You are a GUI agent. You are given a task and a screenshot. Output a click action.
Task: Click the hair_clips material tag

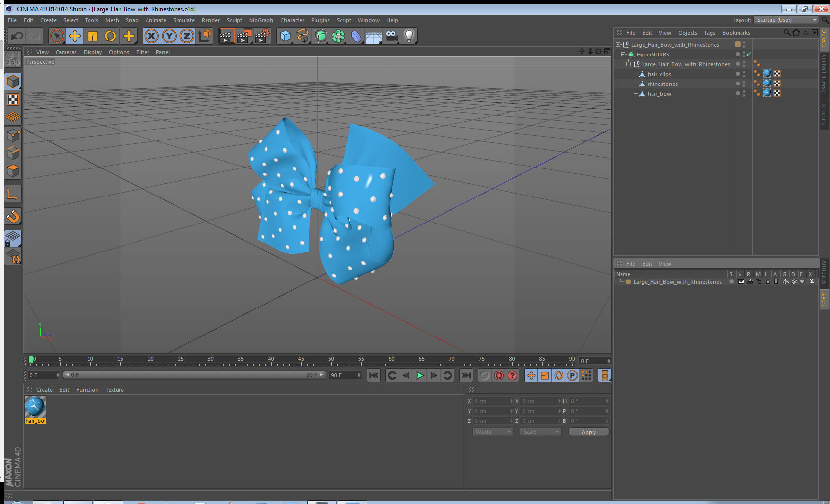[x=767, y=74]
